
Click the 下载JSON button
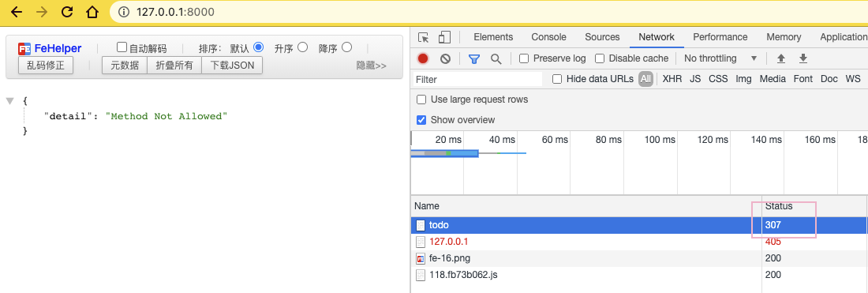pos(232,66)
